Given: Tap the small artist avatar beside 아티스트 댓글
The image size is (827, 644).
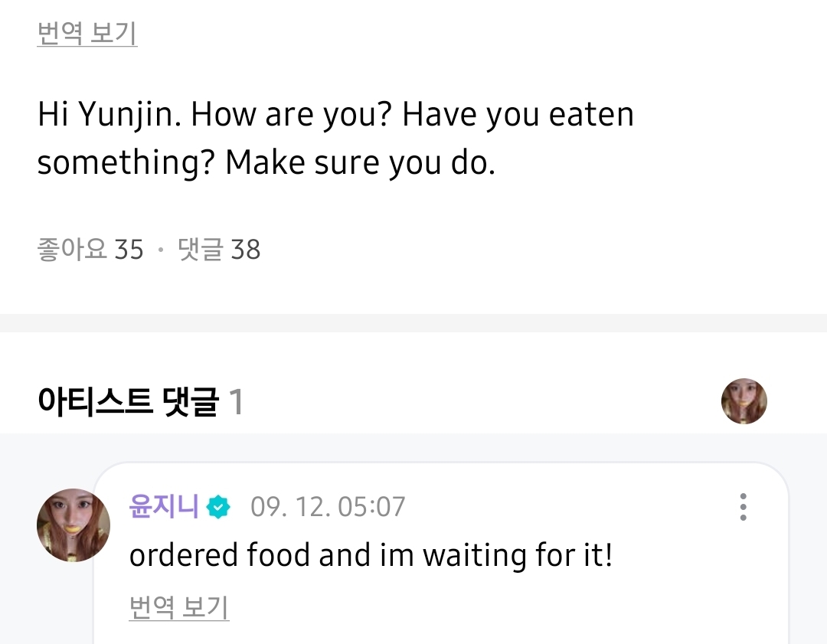Looking at the screenshot, I should [744, 400].
